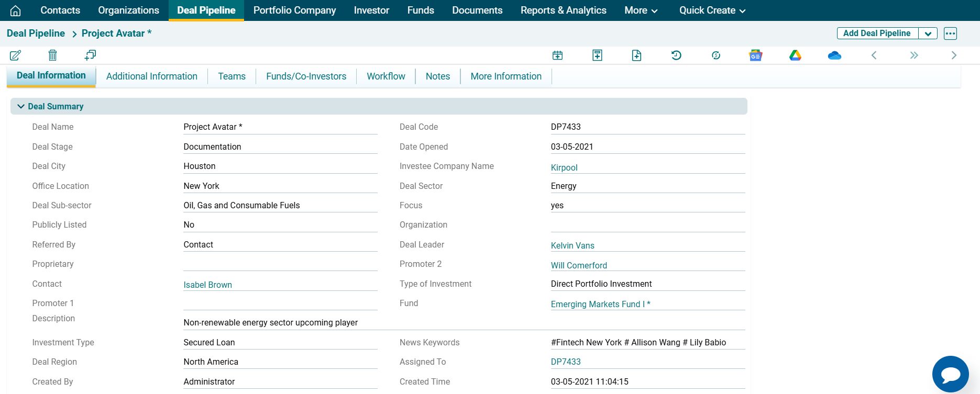Viewport: 980px width, 394px height.
Task: Open the Funds/Co-Investors tab
Action: pos(306,76)
